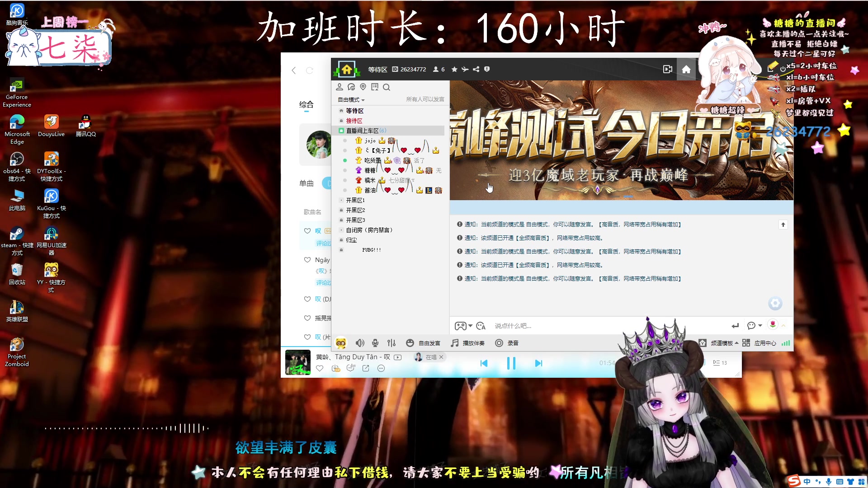Select 接待区 channel in tree
The height and width of the screenshot is (488, 868).
pyautogui.click(x=354, y=121)
